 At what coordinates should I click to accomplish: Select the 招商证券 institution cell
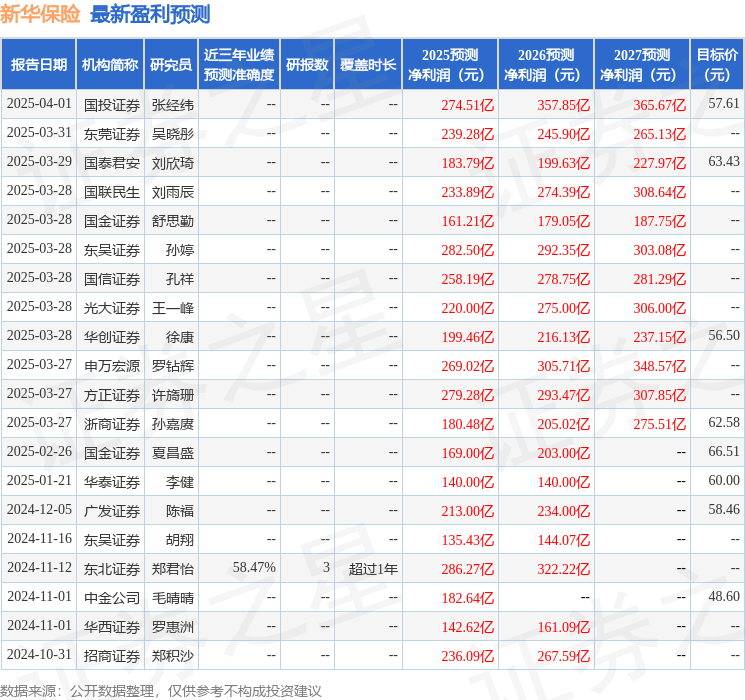112,656
